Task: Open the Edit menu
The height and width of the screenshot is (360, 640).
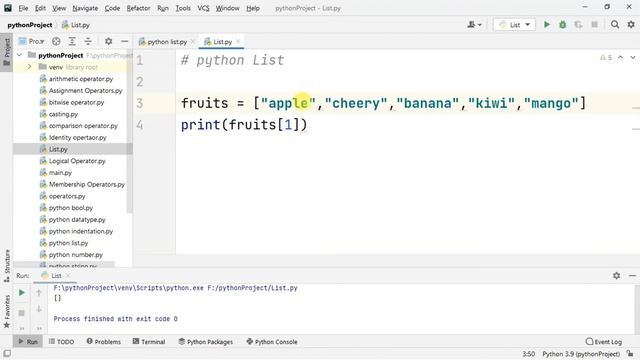Action: coord(40,8)
